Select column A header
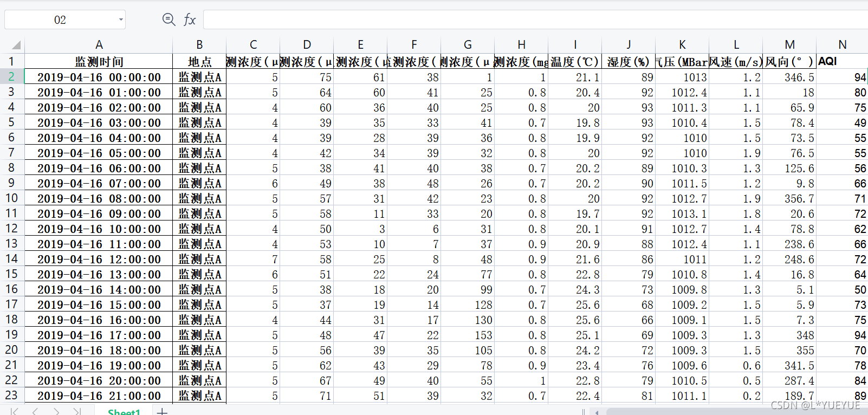 [x=99, y=45]
